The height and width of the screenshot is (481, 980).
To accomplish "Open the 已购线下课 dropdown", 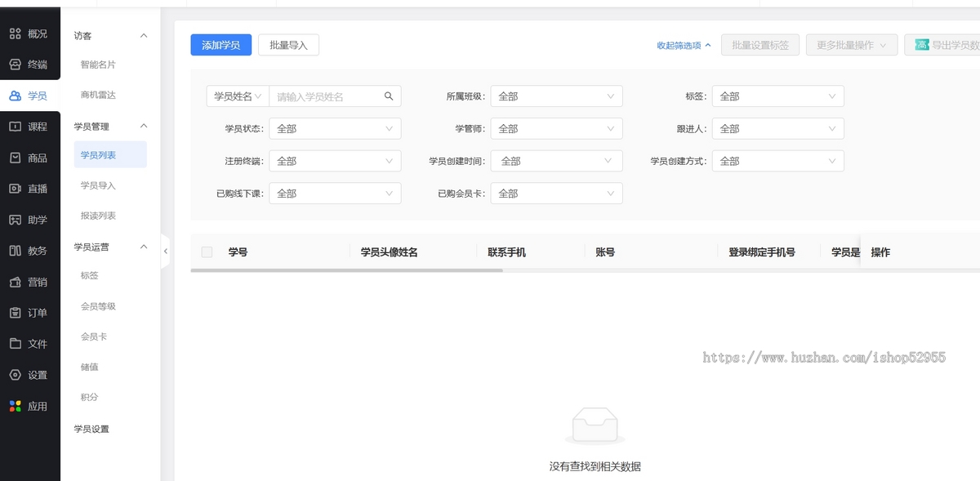I will [335, 194].
